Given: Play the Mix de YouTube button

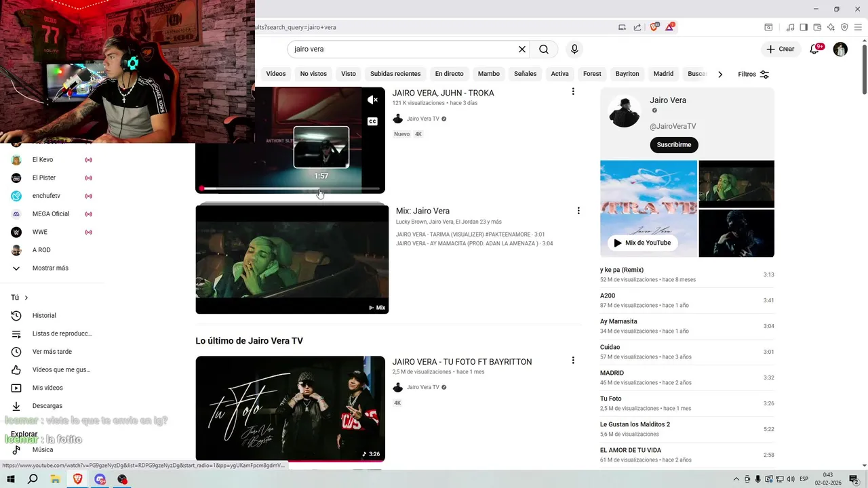Looking at the screenshot, I should [642, 243].
